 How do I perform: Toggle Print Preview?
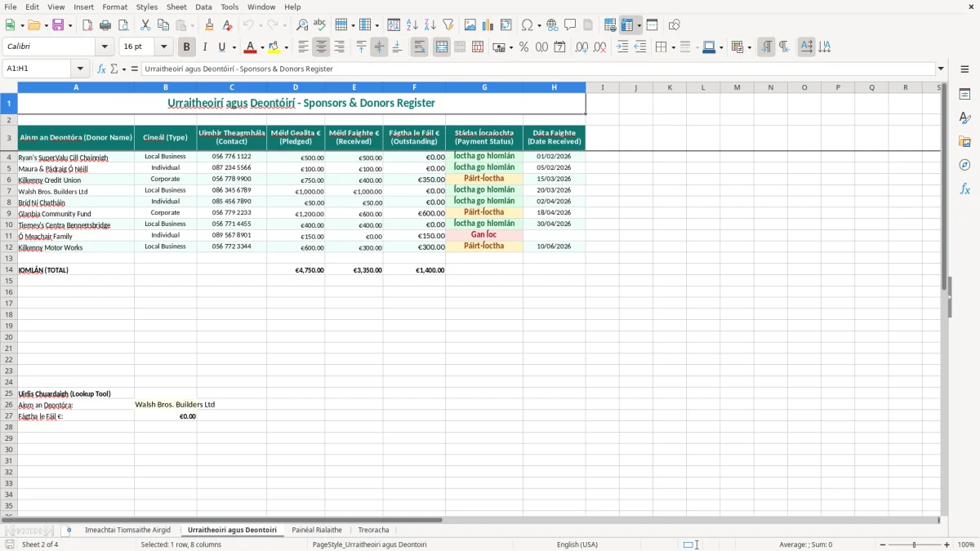click(123, 25)
